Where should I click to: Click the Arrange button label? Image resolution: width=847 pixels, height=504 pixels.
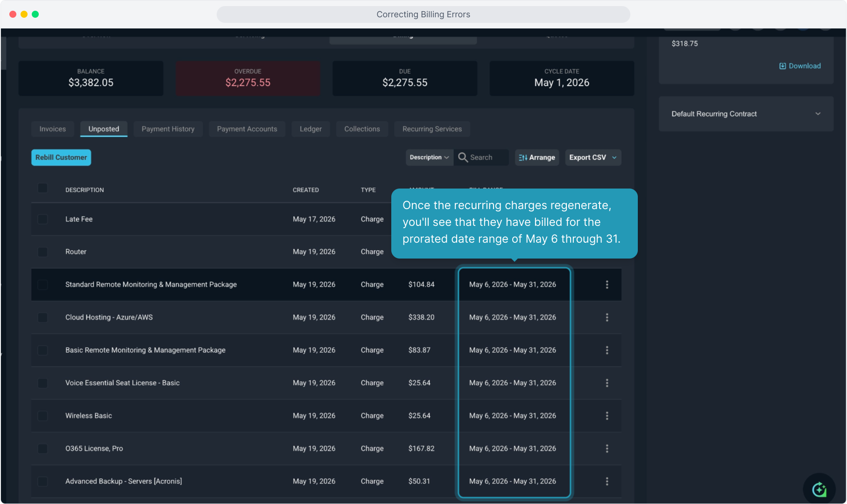tap(542, 158)
